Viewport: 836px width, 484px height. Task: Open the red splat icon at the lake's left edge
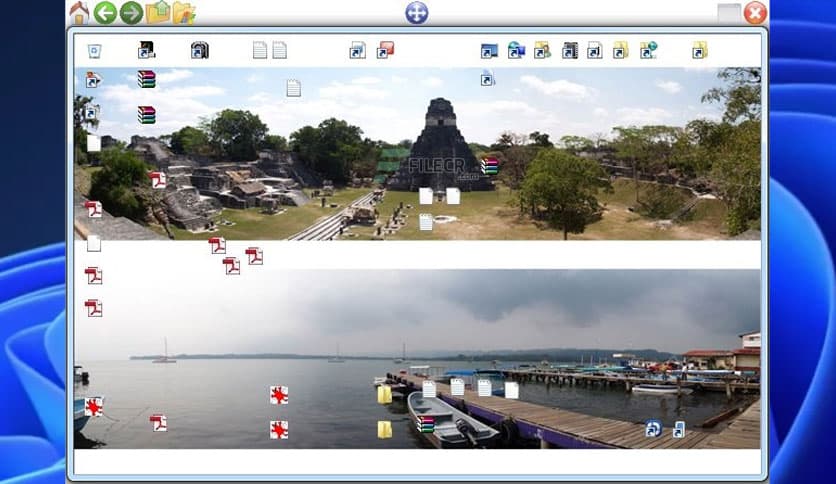pyautogui.click(x=94, y=407)
